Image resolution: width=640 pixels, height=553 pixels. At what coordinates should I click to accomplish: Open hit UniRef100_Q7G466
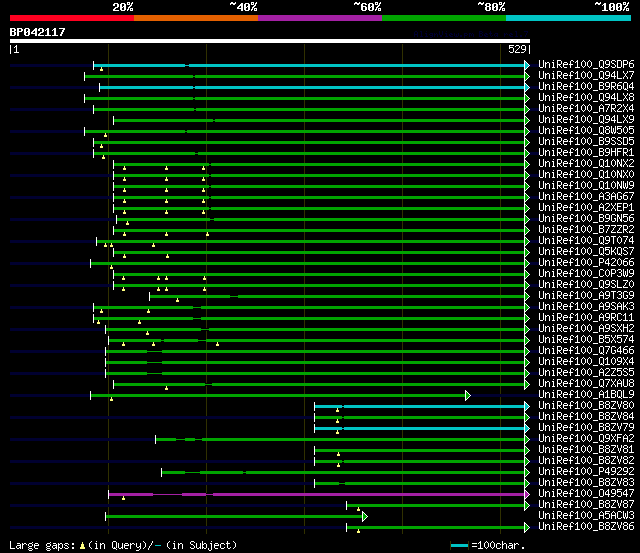[586, 351]
